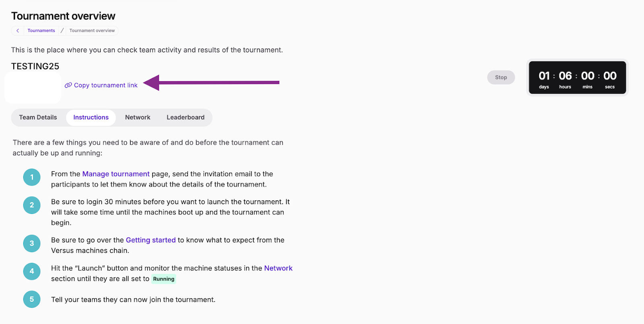This screenshot has height=324, width=644.
Task: Select the step 5 number circle
Action: [x=32, y=299]
